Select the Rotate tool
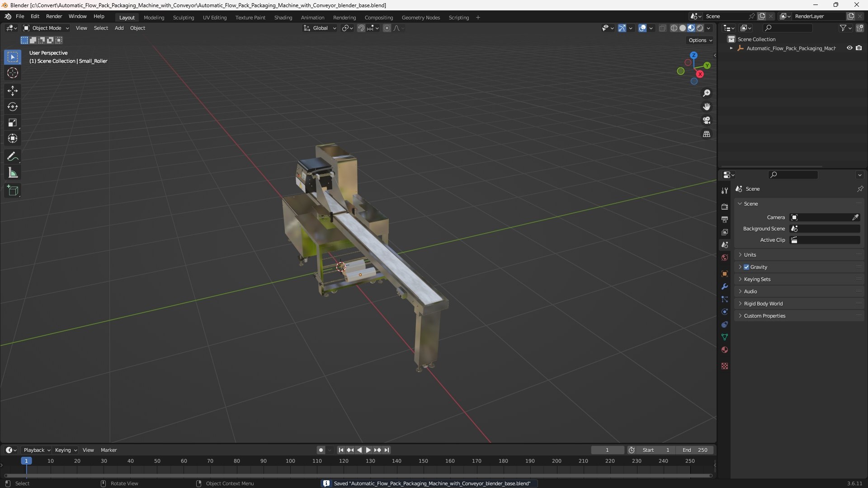This screenshot has height=488, width=868. (x=13, y=107)
